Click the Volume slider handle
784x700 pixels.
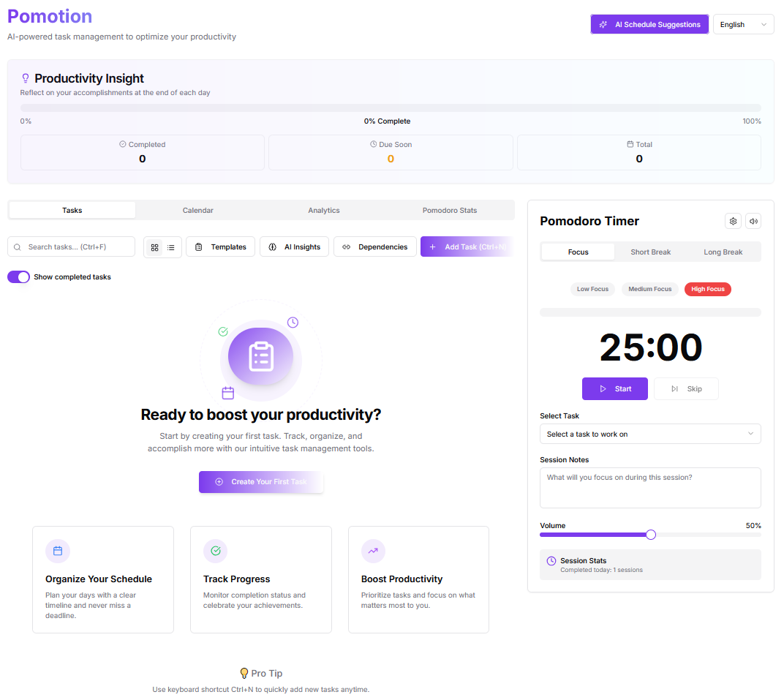click(651, 535)
